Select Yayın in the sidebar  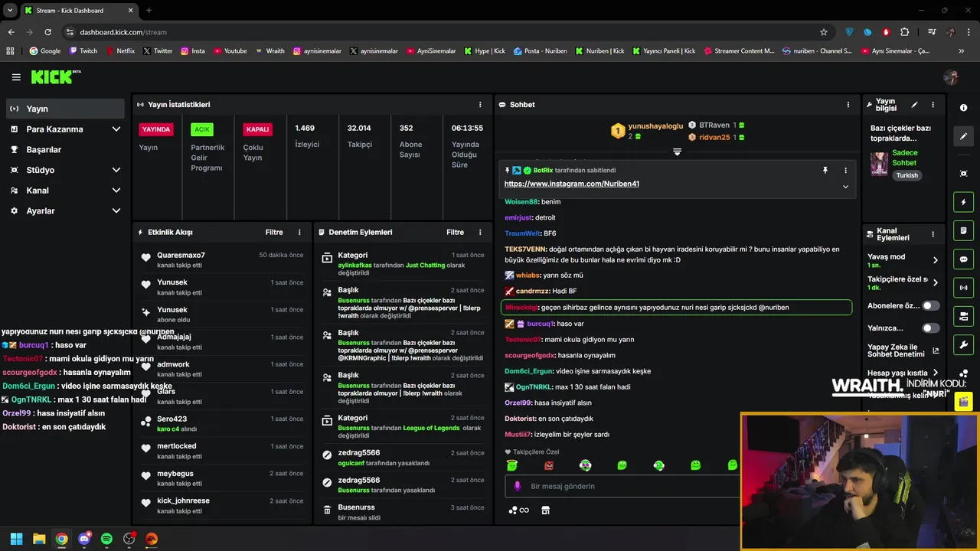click(64, 109)
